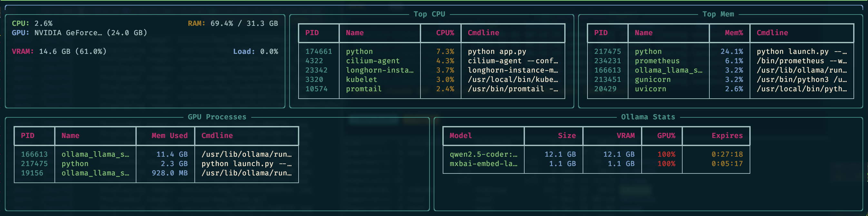Click the CPU% column header in Top CPU
This screenshot has width=868, height=216.
[x=445, y=33]
